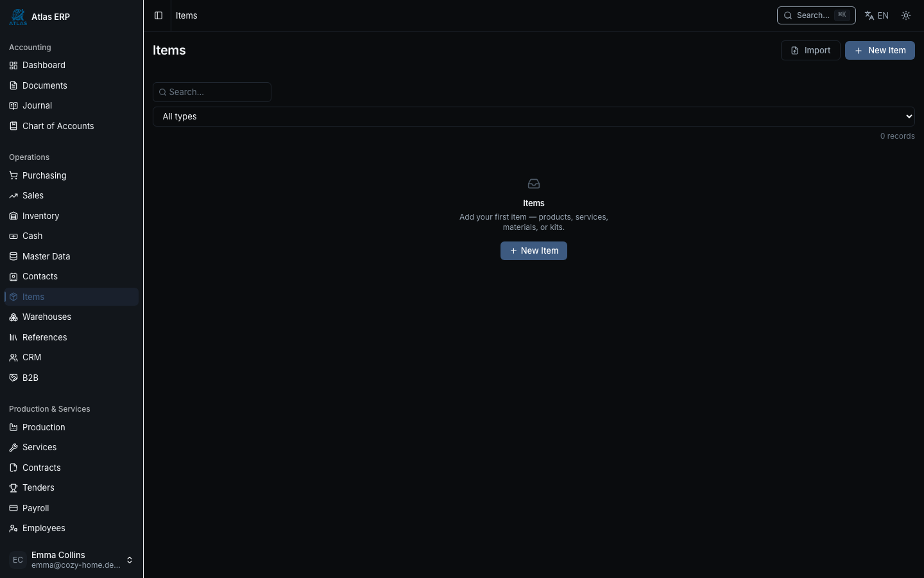Open the global Search box in header
The width and height of the screenshot is (924, 578).
(816, 15)
